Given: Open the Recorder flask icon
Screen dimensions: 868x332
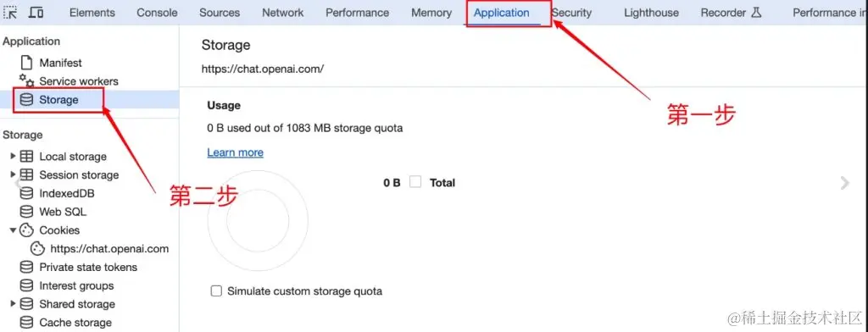Looking at the screenshot, I should click(x=756, y=12).
